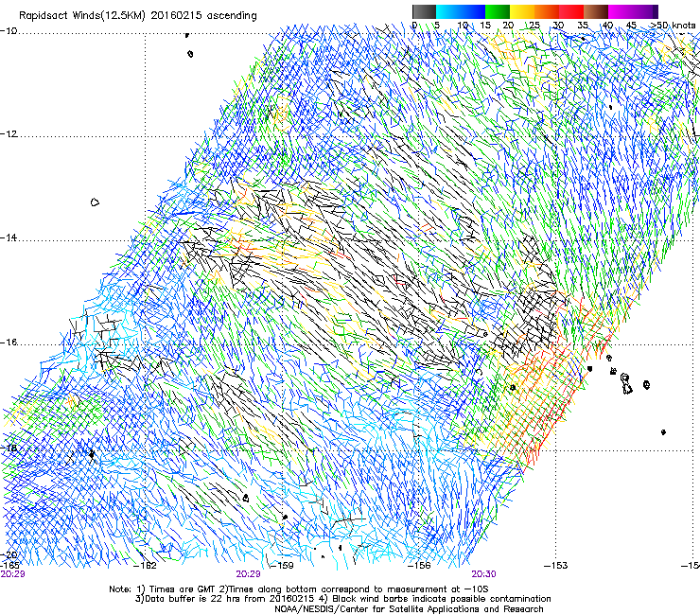Click the "20:29" time label under -165
The width and height of the screenshot is (700, 615).
(x=12, y=574)
